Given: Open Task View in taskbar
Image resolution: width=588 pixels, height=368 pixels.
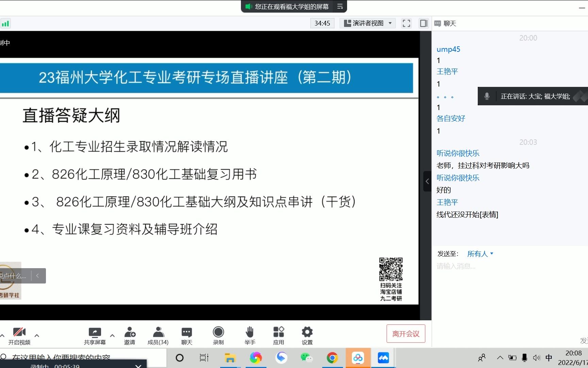Looking at the screenshot, I should click(x=204, y=358).
